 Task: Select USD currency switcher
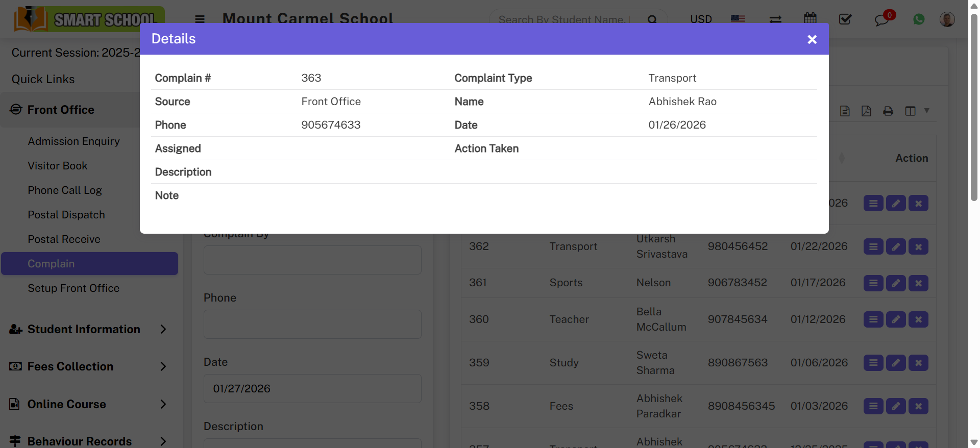click(701, 19)
